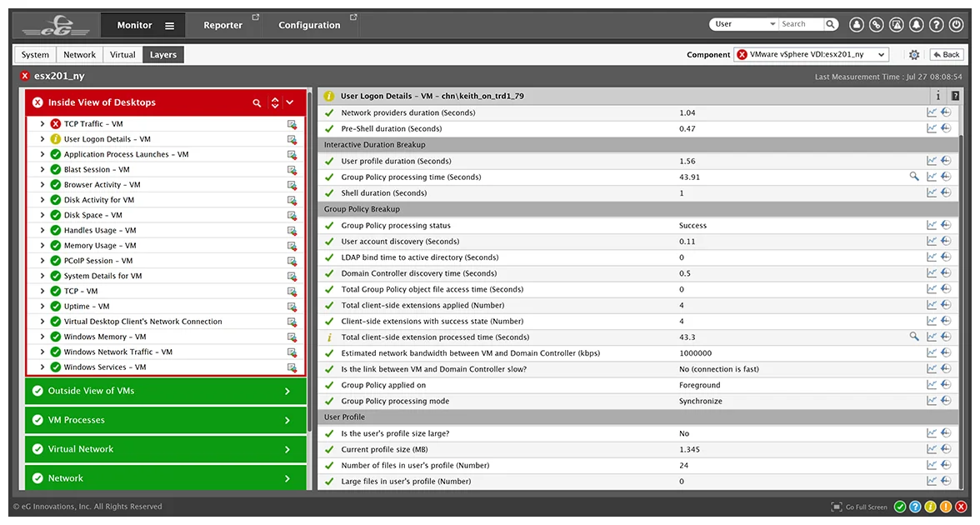Image resolution: width=980 pixels, height=525 pixels.
Task: Click the eG logo
Action: pyautogui.click(x=57, y=26)
